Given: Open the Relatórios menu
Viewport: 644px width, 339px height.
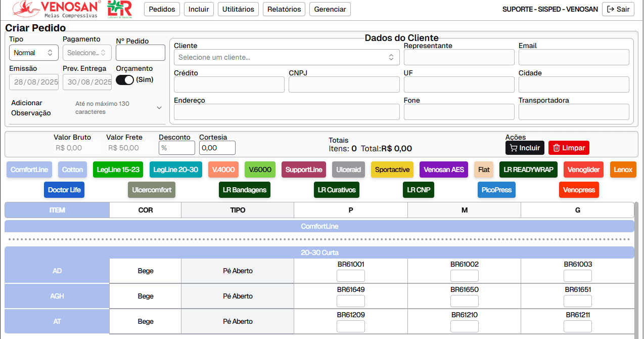Looking at the screenshot, I should coord(284,9).
